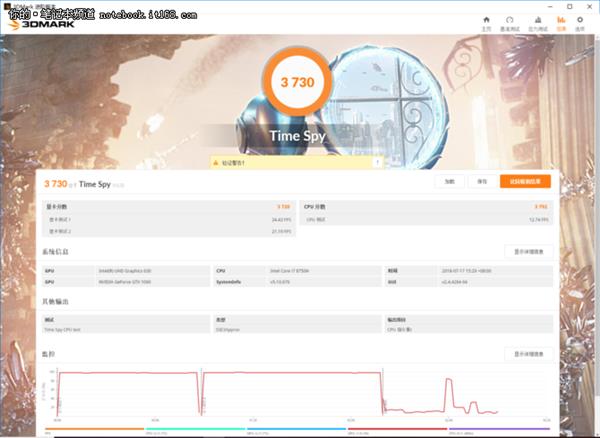Show details button in the monitoring section
600x438 pixels.
pos(528,354)
